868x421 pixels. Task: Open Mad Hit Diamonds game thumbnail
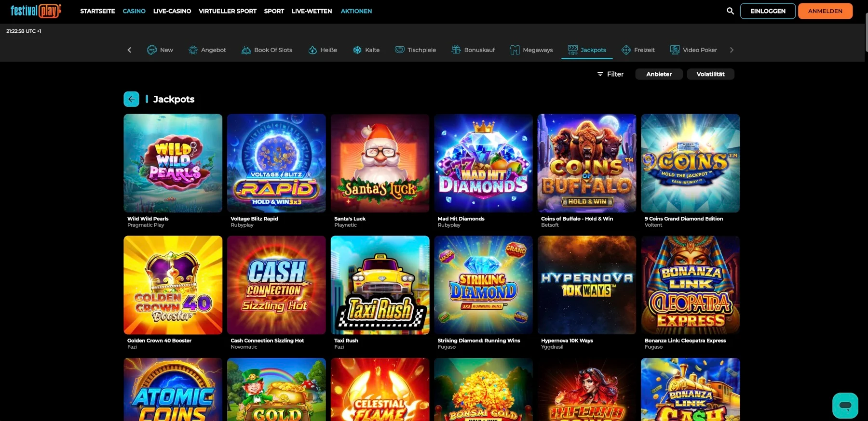(x=483, y=163)
